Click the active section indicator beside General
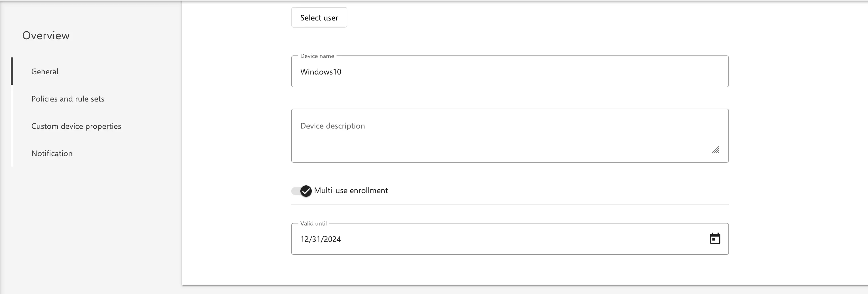Viewport: 868px width, 294px height. [x=12, y=71]
